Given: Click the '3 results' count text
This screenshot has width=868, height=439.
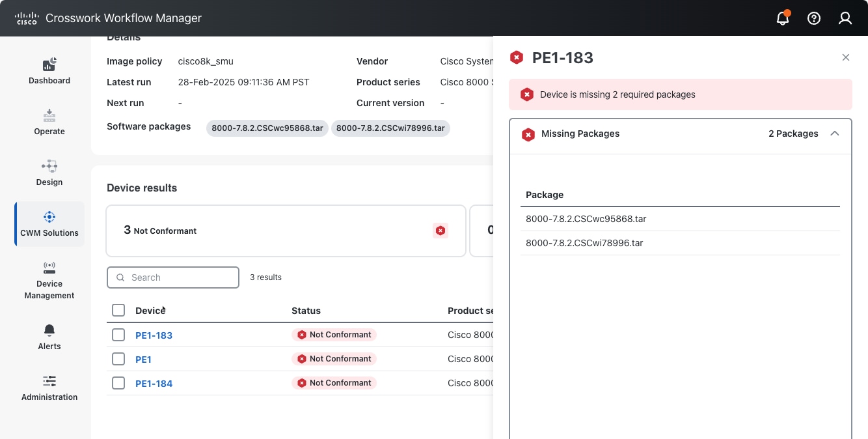Looking at the screenshot, I should (x=265, y=277).
